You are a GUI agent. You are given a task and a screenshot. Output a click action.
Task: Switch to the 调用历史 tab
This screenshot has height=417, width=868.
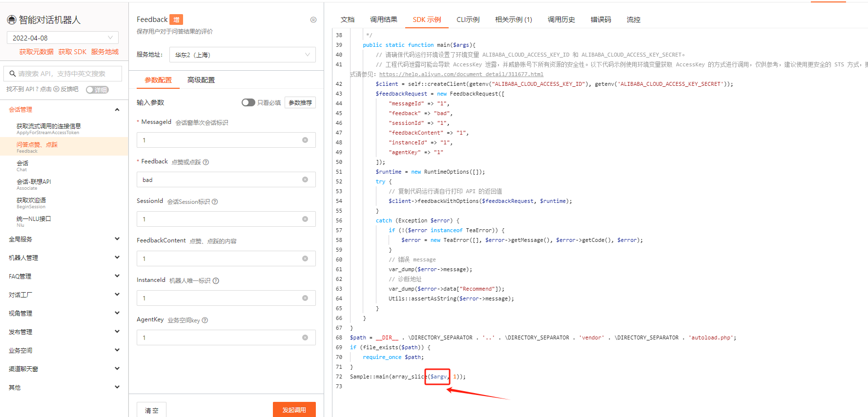click(x=561, y=20)
